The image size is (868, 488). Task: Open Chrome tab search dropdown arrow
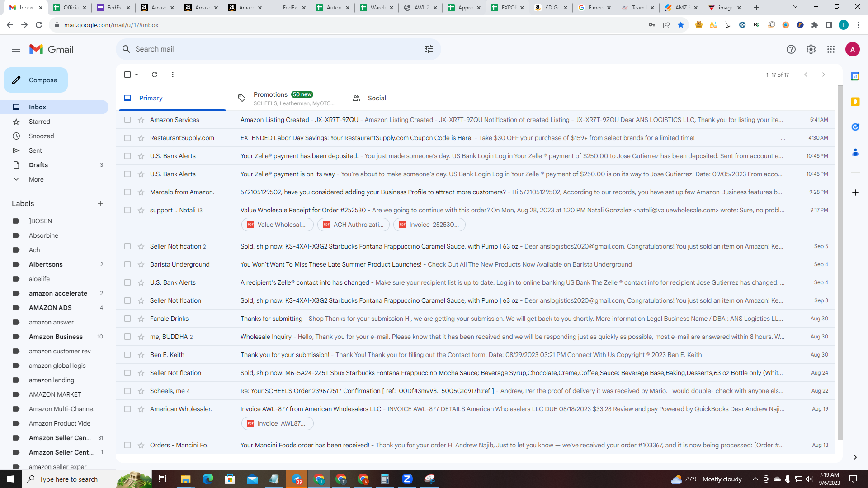pyautogui.click(x=795, y=7)
